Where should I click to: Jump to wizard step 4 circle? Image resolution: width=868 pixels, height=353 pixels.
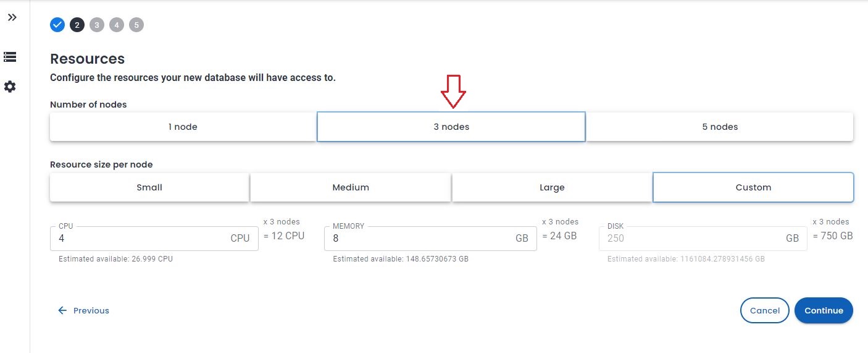[x=117, y=25]
